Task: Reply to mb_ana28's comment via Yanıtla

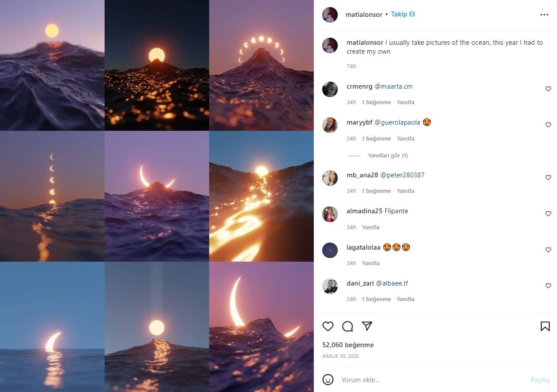Action: click(x=405, y=191)
